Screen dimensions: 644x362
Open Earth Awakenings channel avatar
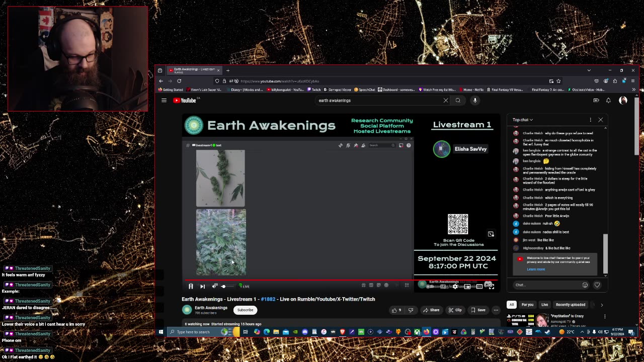coord(187,310)
